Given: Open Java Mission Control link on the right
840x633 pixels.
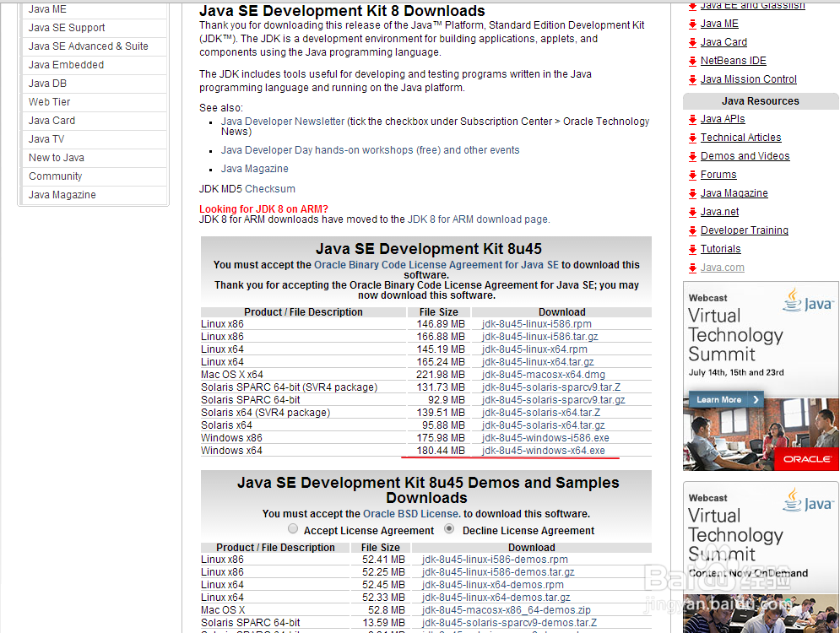Looking at the screenshot, I should tap(748, 80).
